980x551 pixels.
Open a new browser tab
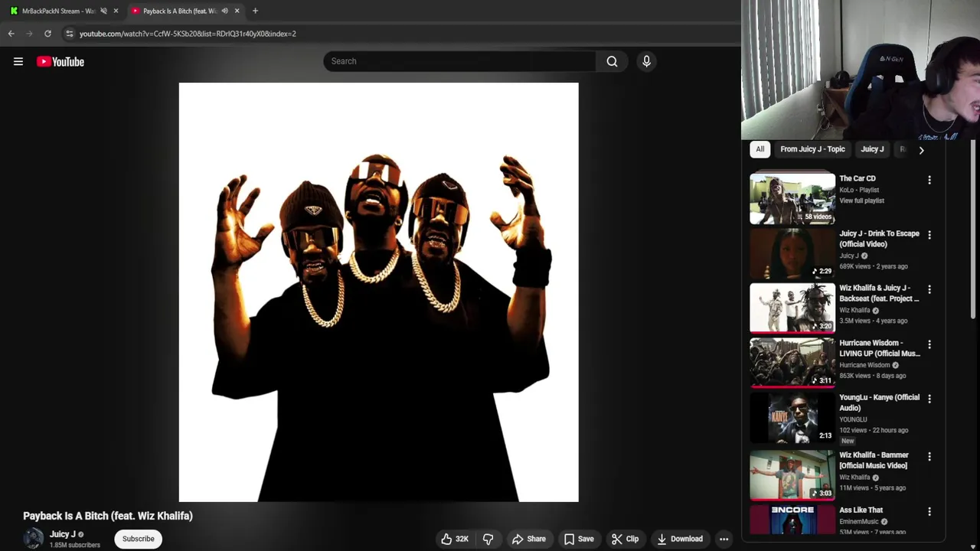coord(255,11)
